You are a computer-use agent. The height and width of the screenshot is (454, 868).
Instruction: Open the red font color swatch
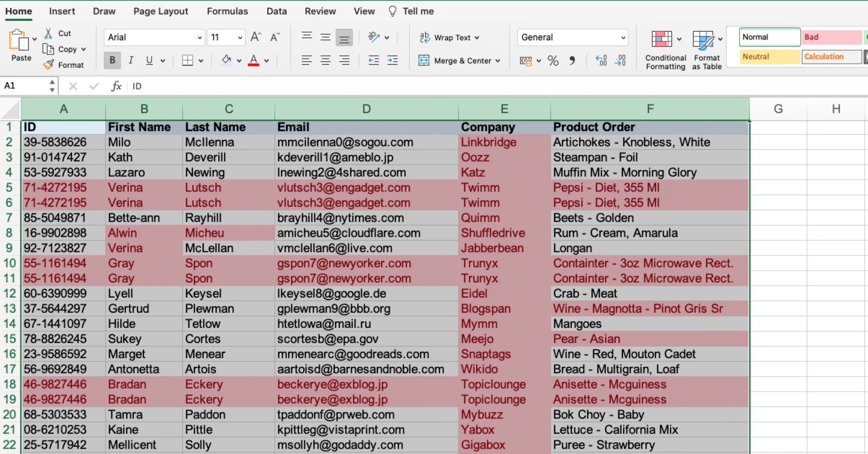coord(254,61)
